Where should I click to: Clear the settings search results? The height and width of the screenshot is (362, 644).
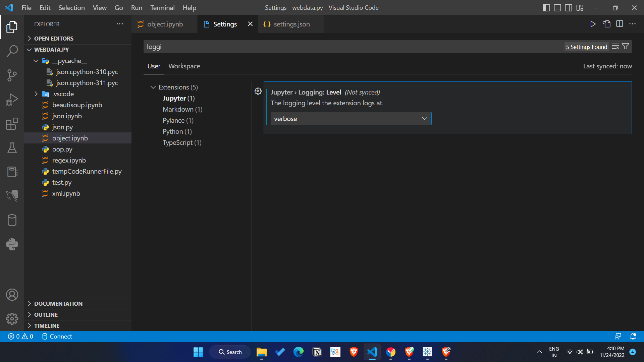pos(615,47)
